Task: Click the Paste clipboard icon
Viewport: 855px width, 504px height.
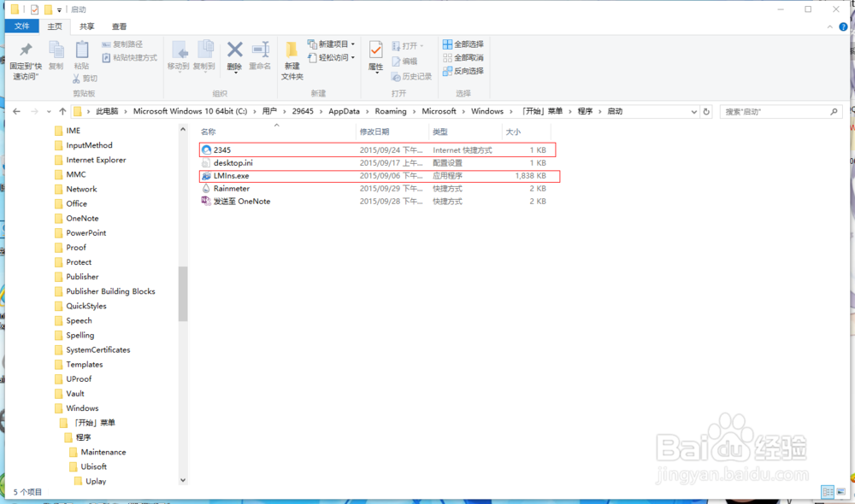Action: click(82, 50)
